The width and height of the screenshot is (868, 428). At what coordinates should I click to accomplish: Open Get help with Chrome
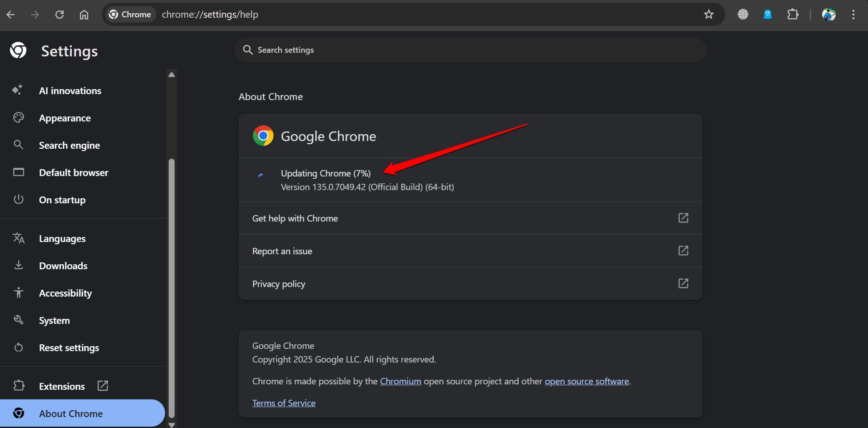point(295,218)
